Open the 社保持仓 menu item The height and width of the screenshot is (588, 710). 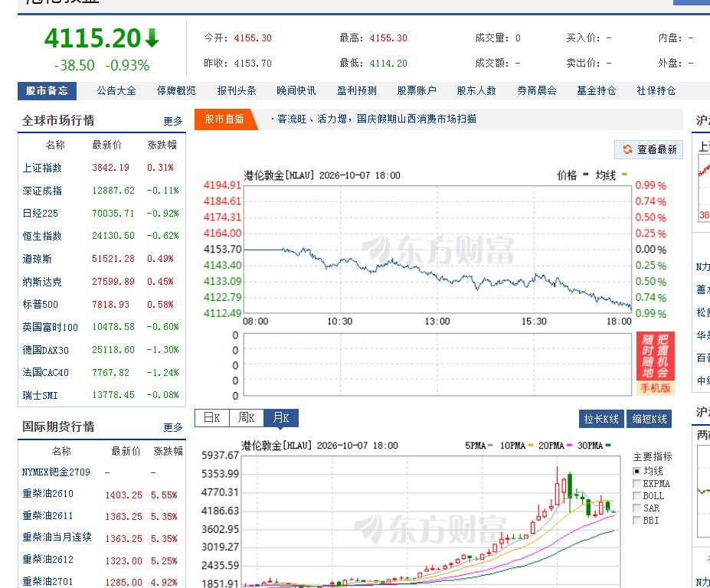656,91
